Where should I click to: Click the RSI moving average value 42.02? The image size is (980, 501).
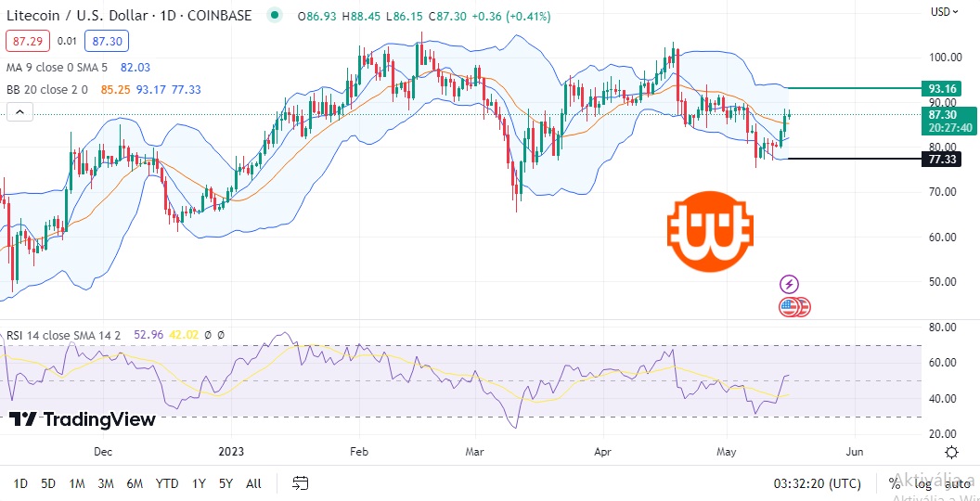coord(184,335)
